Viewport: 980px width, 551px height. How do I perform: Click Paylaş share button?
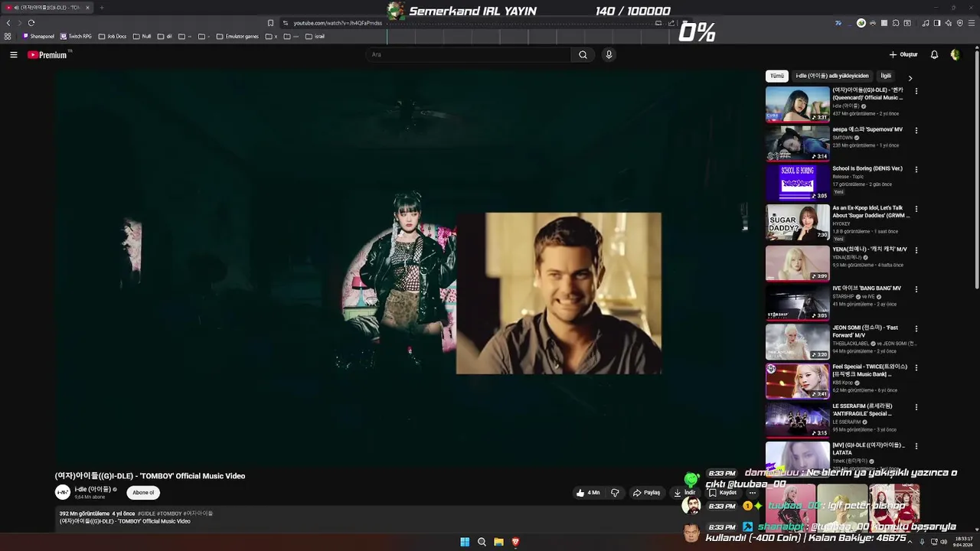pyautogui.click(x=646, y=493)
